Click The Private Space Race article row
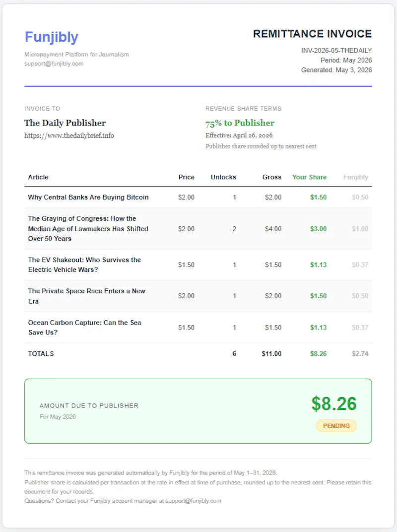Screen dimensions: 397x532 click(198, 296)
